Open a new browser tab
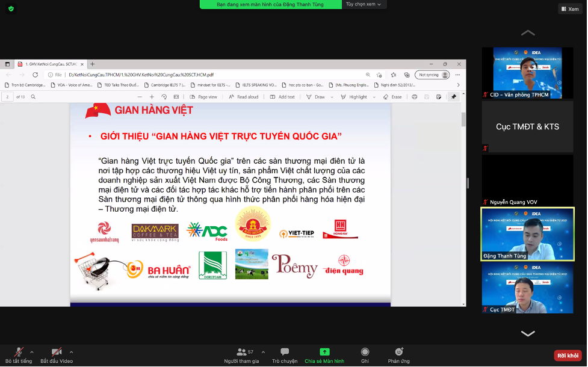This screenshot has height=367, width=588. pyautogui.click(x=93, y=64)
